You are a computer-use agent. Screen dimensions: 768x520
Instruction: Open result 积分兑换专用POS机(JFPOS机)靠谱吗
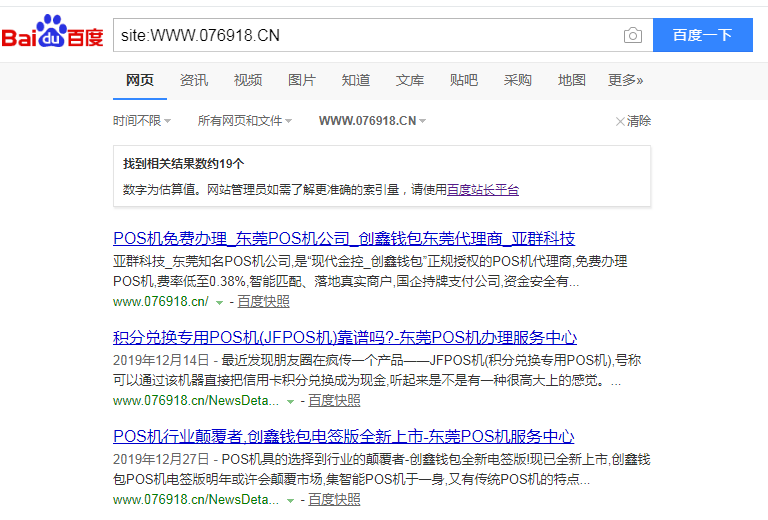(345, 337)
